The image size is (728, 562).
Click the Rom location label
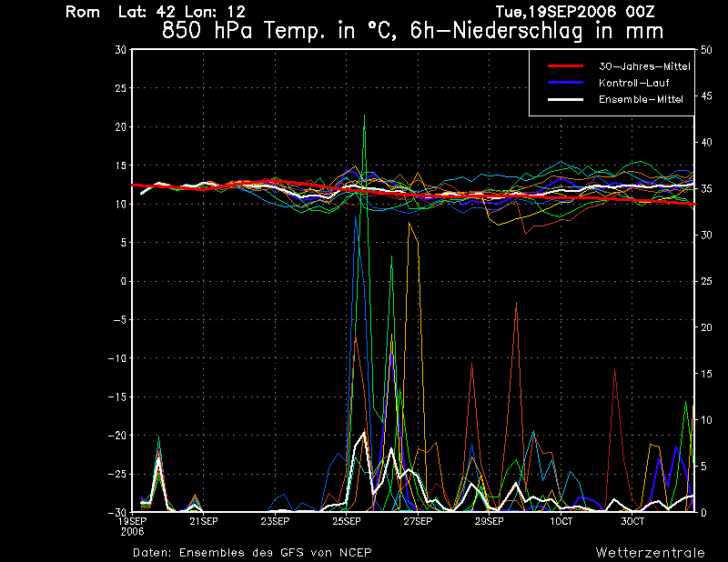[83, 12]
